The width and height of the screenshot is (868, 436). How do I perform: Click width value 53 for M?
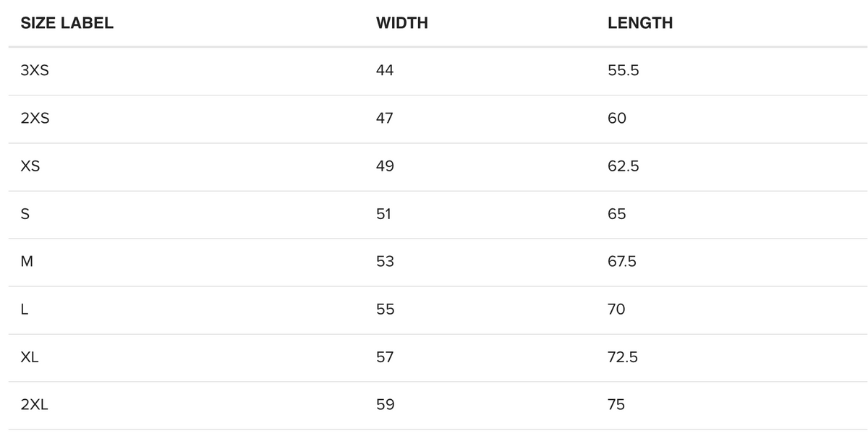[385, 262]
